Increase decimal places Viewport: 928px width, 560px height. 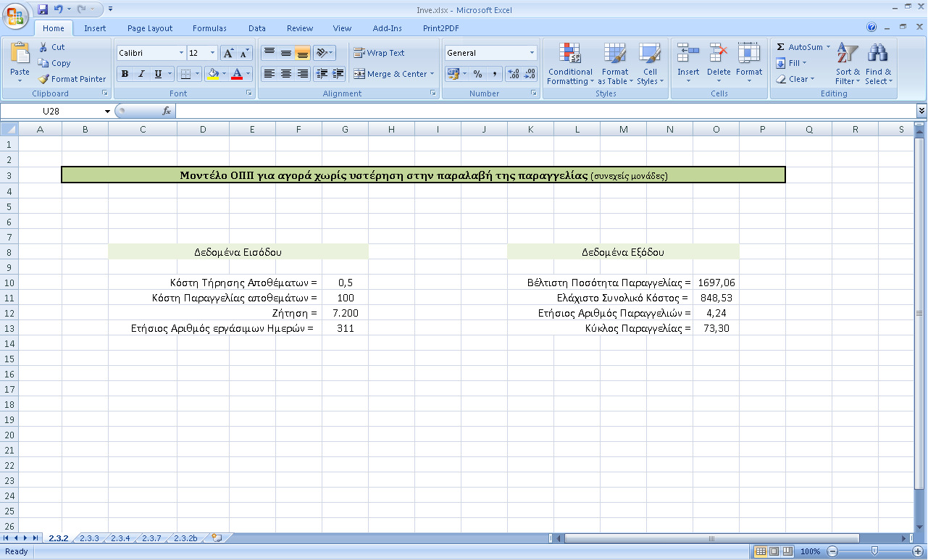[514, 74]
